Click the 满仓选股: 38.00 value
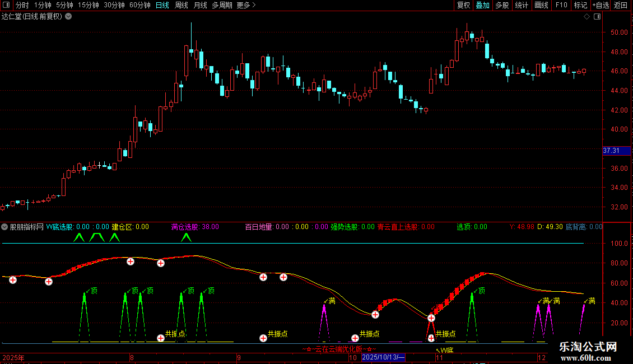 [195, 227]
